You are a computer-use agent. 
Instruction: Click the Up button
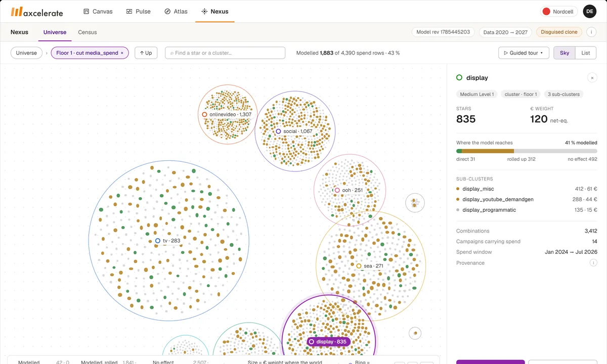coord(146,53)
